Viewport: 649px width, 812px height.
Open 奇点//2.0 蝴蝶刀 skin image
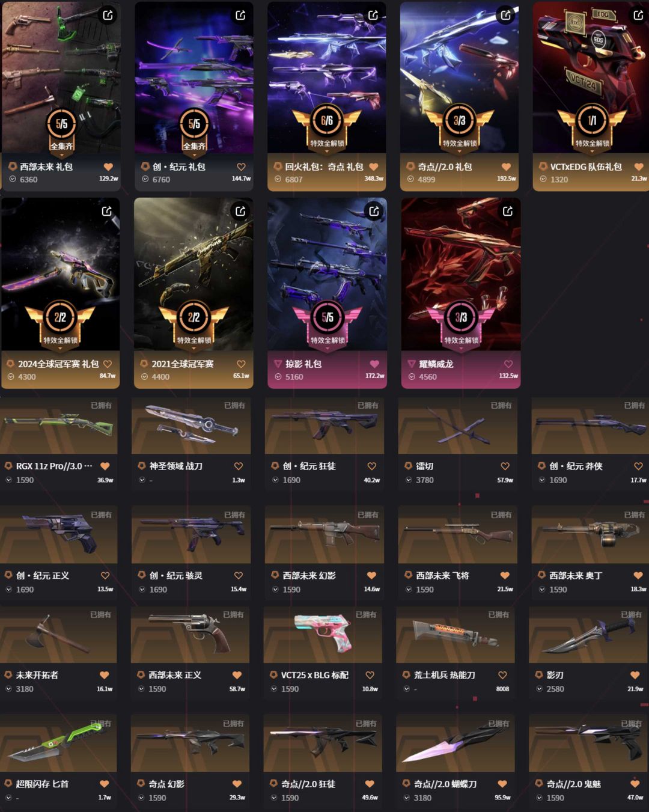456,743
